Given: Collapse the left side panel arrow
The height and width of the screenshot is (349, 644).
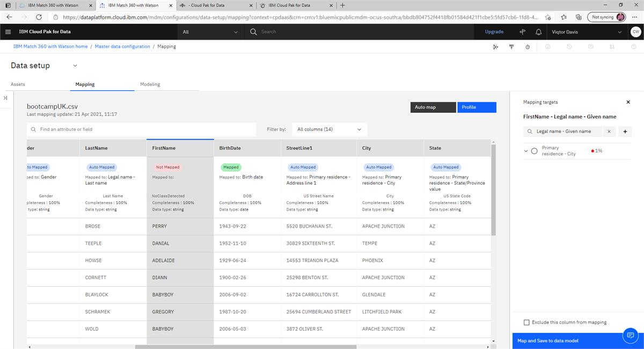Looking at the screenshot, I should [6, 98].
